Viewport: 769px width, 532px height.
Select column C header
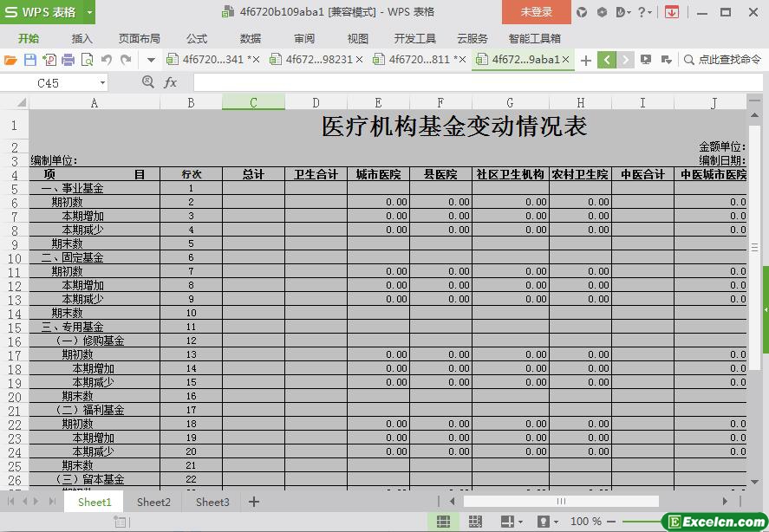pyautogui.click(x=253, y=102)
